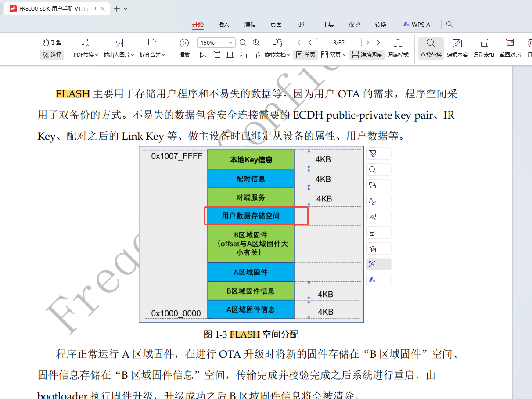Enable the Hand tool mode
The image size is (532, 399).
pos(52,43)
